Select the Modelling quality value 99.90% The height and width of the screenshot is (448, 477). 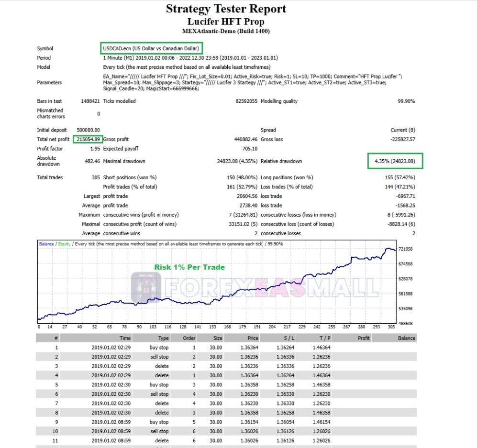point(406,101)
